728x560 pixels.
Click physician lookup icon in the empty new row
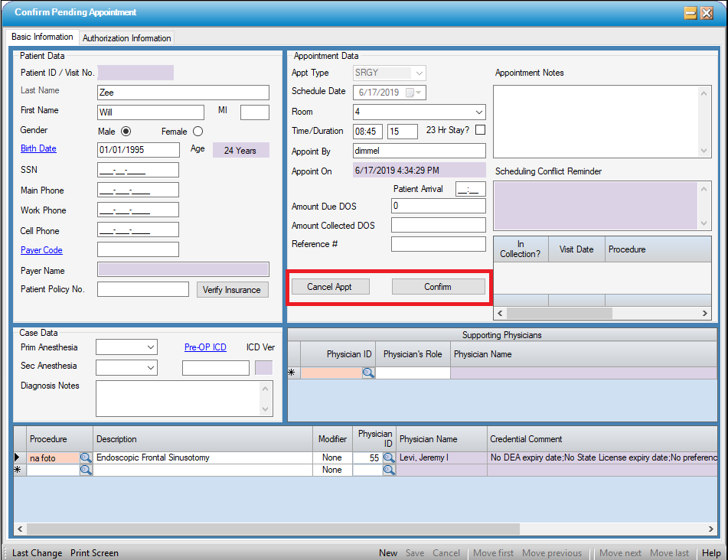pyautogui.click(x=389, y=470)
